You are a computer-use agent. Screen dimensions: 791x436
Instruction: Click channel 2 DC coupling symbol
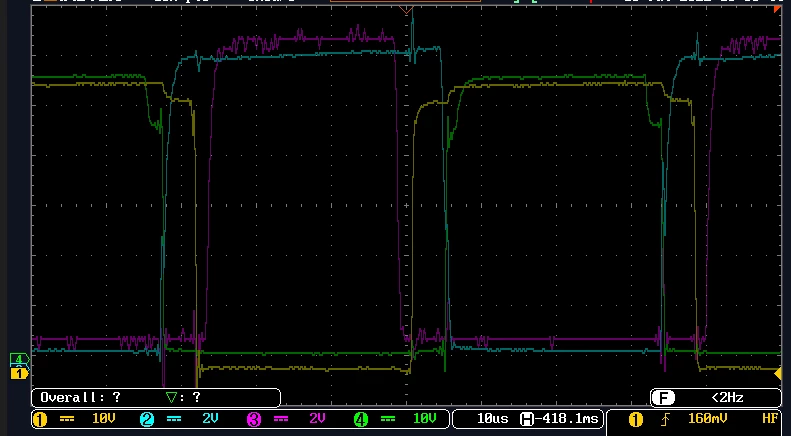coord(174,419)
